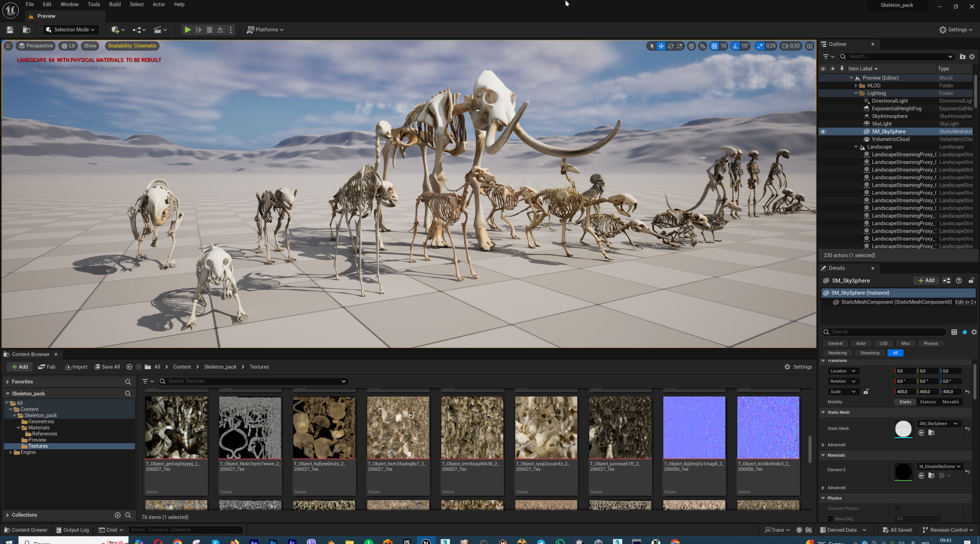The width and height of the screenshot is (980, 544).
Task: Open the Actor menu
Action: 159,5
